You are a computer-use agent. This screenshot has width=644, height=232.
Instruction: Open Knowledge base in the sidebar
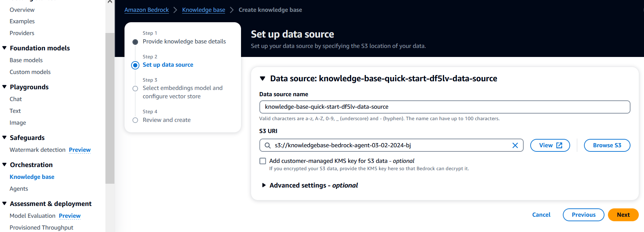pos(32,177)
